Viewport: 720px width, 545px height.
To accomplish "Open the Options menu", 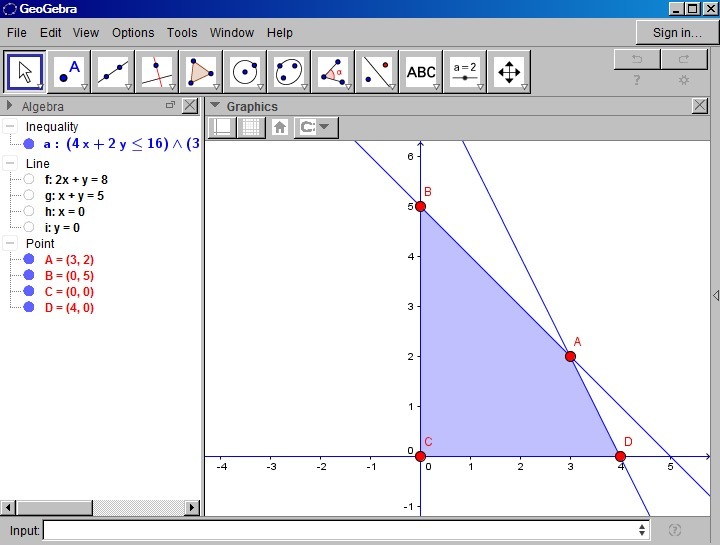I will (133, 33).
